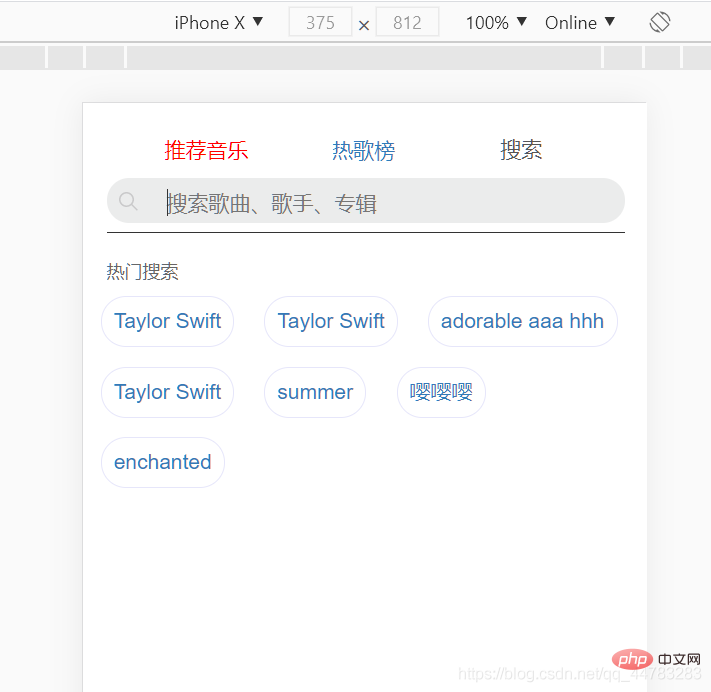Image resolution: width=711 pixels, height=692 pixels.
Task: Click the magnifier icon in search bar
Action: [x=128, y=201]
